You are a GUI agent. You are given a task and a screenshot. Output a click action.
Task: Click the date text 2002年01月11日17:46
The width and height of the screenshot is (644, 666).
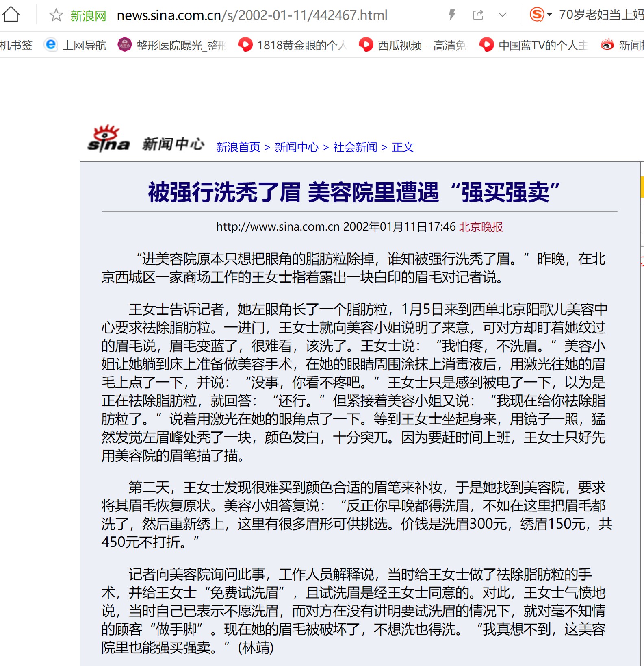399,226
